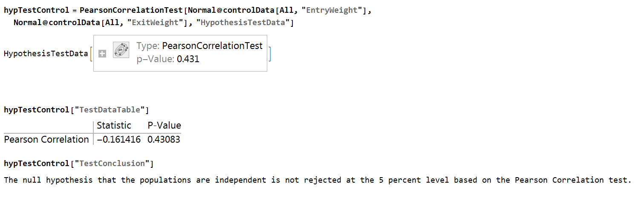Place cursor in hypTestControl assignment variable

36,10
